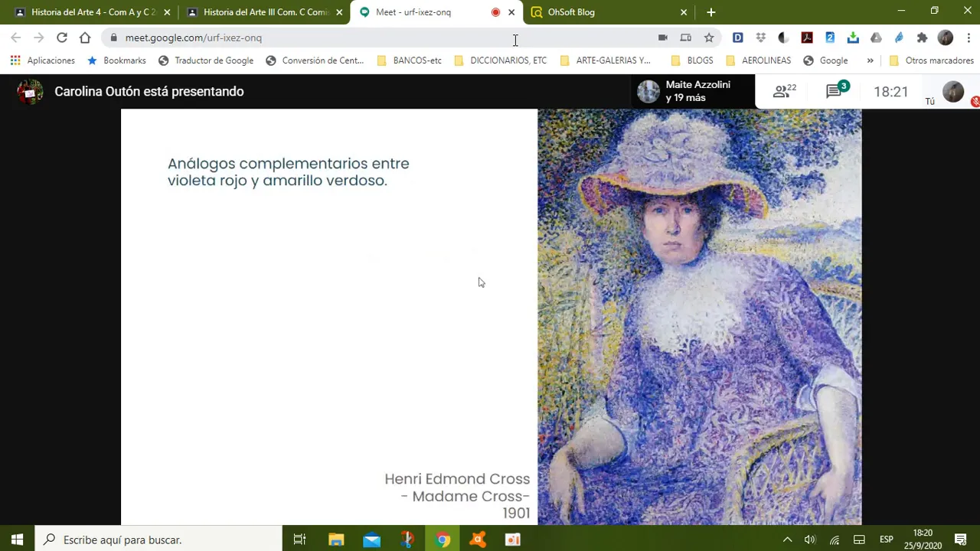980x551 pixels.
Task: Open Conversión de Cent... bookmark
Action: point(315,60)
